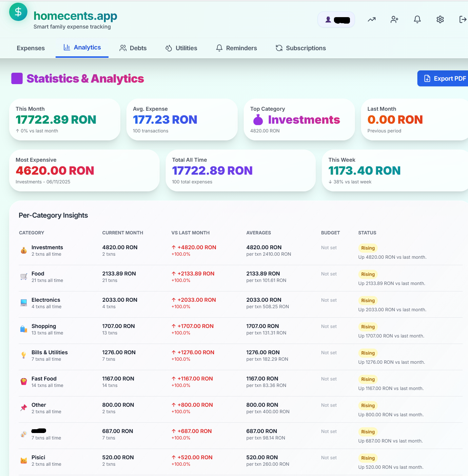Click the homecents.app title link
This screenshot has width=468, height=476.
tap(75, 16)
